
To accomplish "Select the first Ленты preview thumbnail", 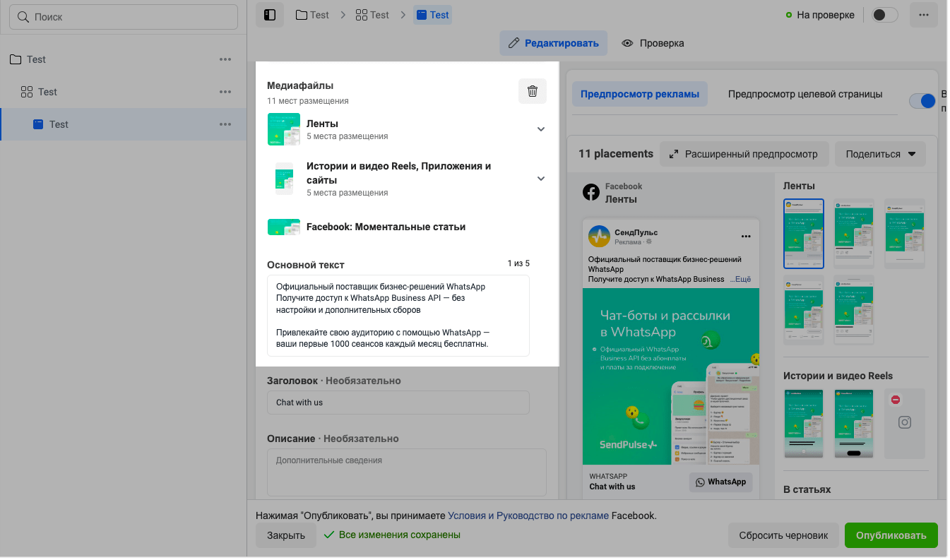I will 804,234.
